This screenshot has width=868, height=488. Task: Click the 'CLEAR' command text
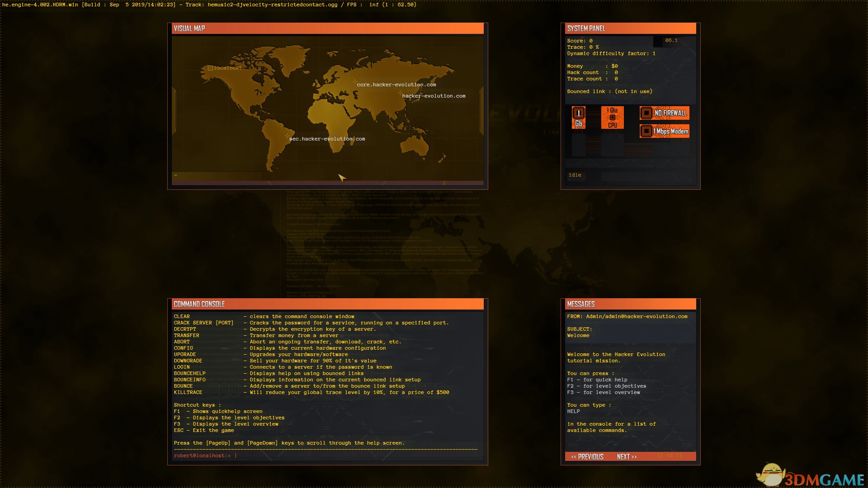(x=182, y=317)
